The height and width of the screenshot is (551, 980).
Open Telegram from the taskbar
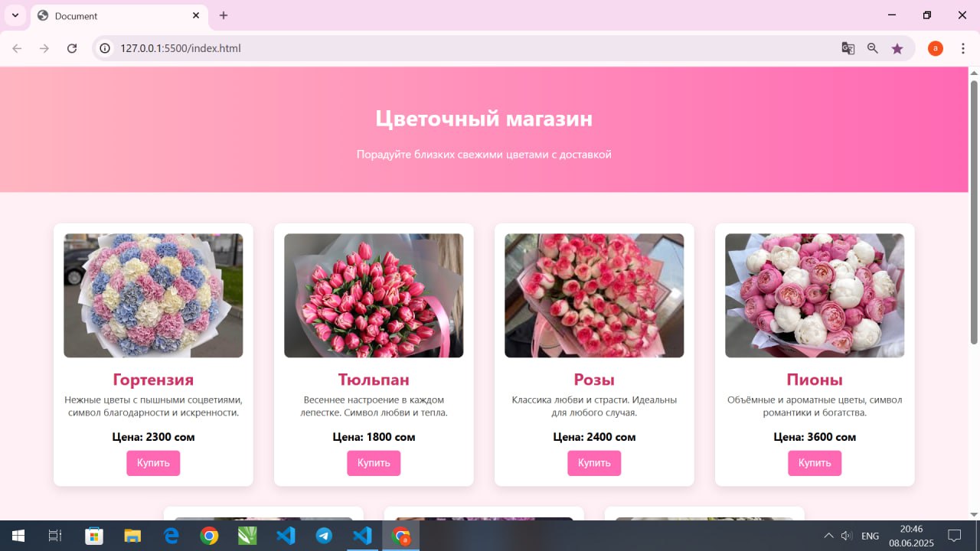(324, 536)
